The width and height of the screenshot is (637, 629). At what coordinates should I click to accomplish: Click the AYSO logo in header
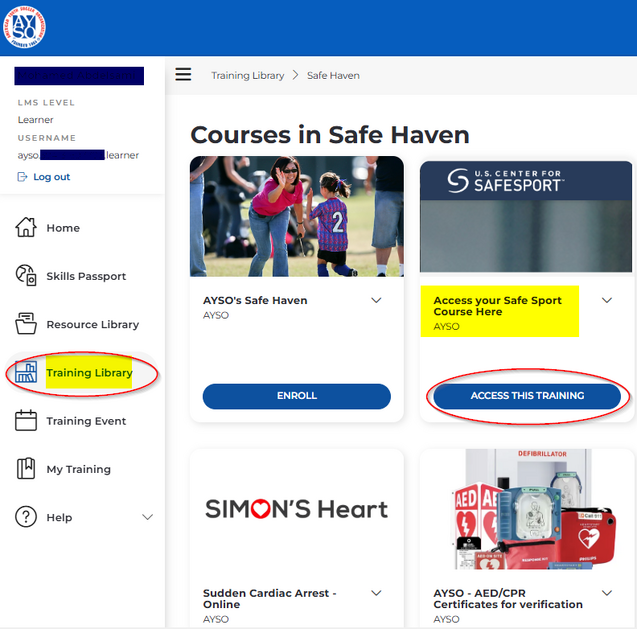click(x=25, y=27)
